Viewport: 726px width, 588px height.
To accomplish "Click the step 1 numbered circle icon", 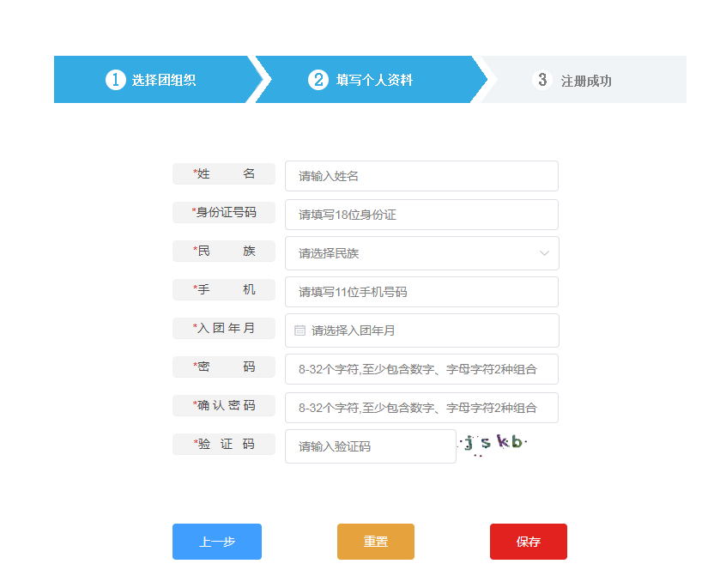I will tap(115, 79).
